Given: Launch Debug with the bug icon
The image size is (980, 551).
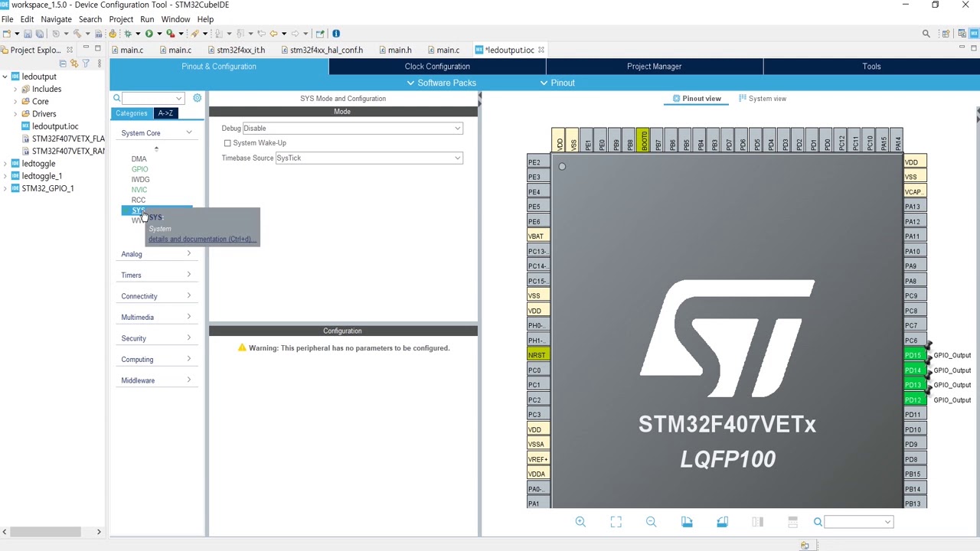Looking at the screenshot, I should [128, 34].
